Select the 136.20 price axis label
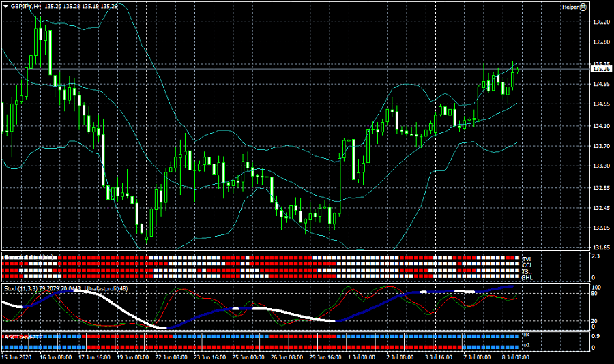 click(600, 22)
